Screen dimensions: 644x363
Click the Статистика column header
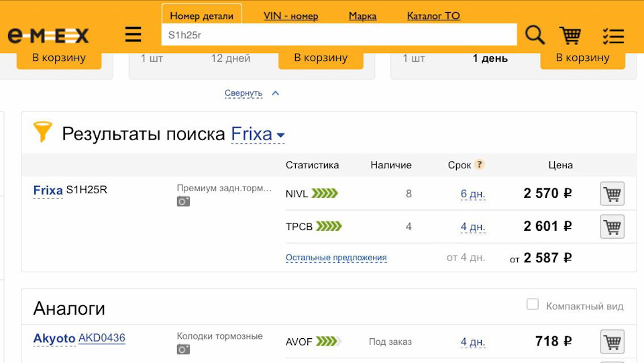point(312,164)
